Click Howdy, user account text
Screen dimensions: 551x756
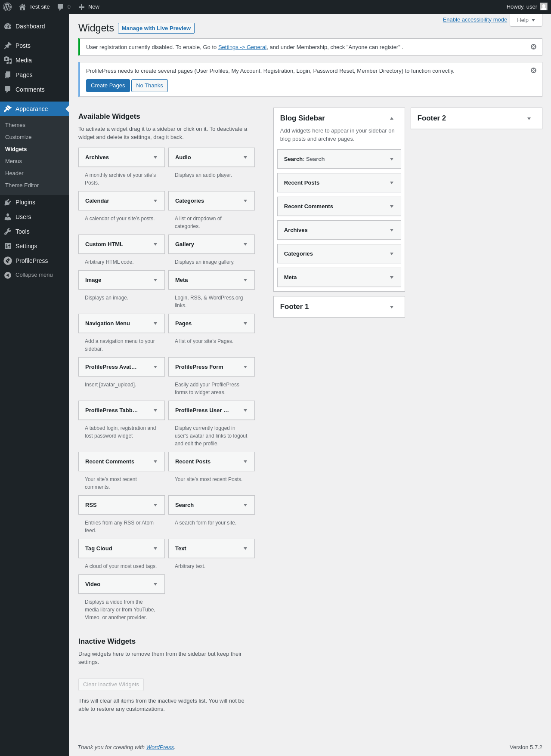522,7
